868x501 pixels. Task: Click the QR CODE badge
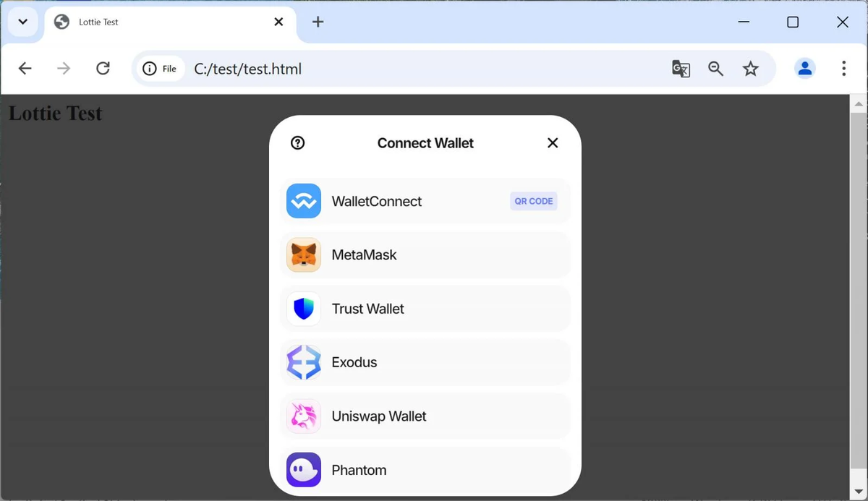pyautogui.click(x=534, y=201)
